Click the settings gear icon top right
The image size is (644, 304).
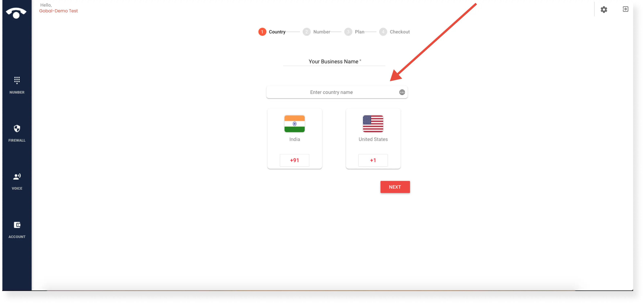pyautogui.click(x=604, y=9)
